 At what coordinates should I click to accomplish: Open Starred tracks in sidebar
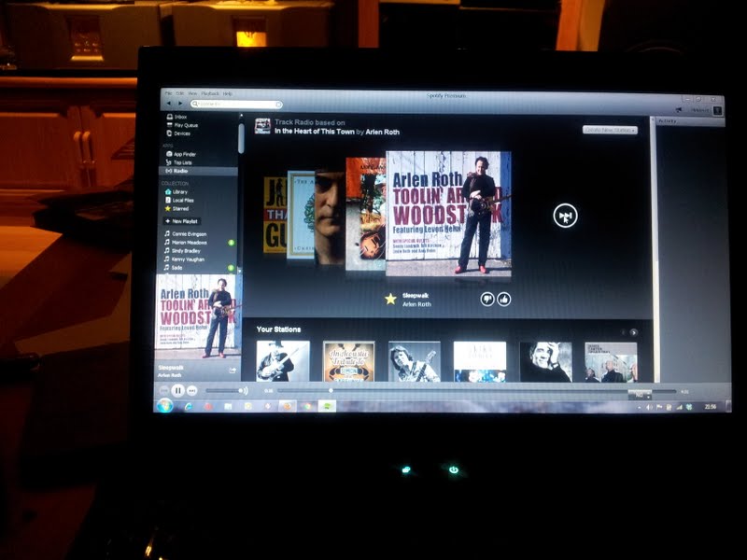(x=176, y=208)
